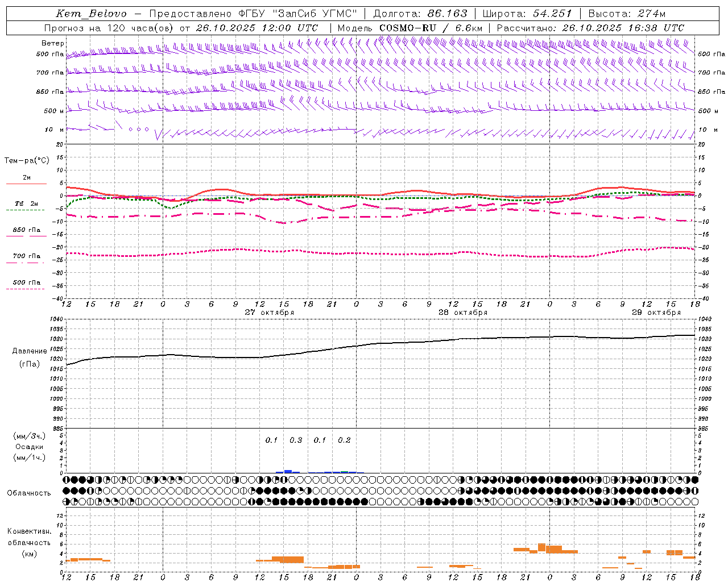This screenshot has height=582, width=728.
Task: Click the Ветер wind panel label
Action: point(53,43)
